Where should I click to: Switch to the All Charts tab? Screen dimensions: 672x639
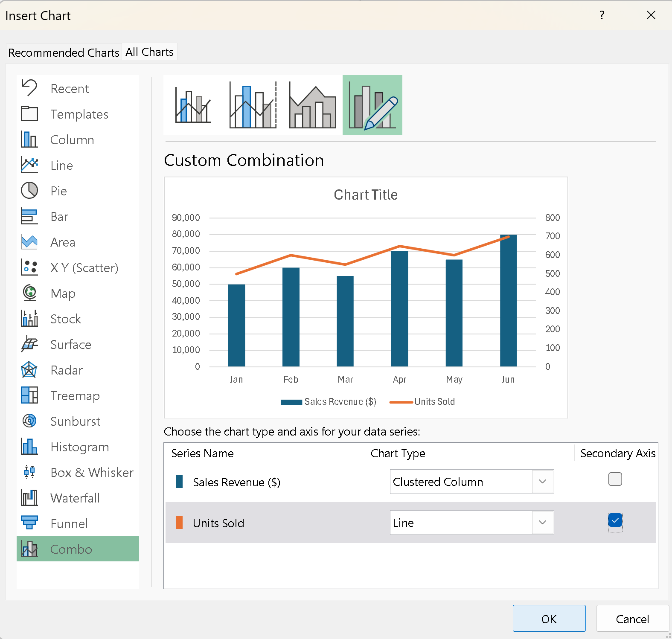[149, 52]
